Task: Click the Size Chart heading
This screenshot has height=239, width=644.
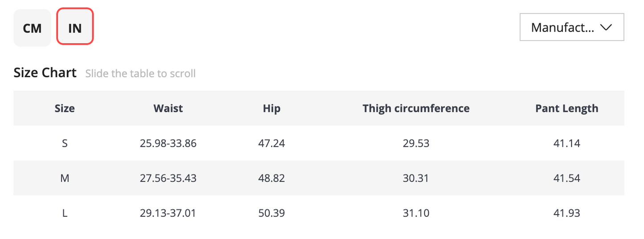Action: 45,73
